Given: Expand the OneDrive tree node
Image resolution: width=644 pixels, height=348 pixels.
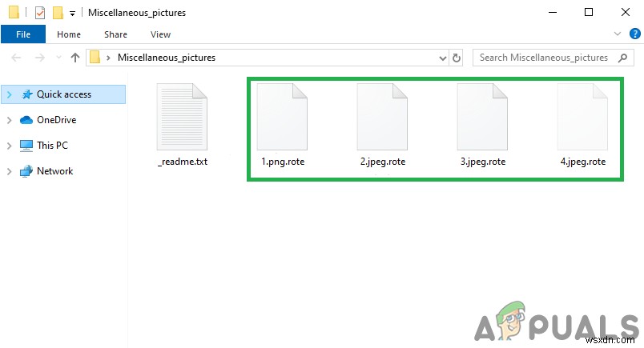Looking at the screenshot, I should (9, 120).
